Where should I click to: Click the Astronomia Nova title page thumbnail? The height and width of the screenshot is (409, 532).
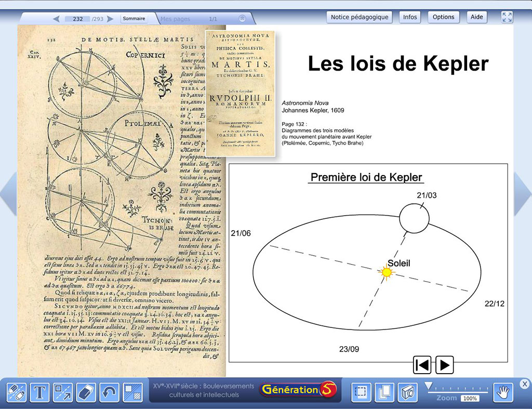pyautogui.click(x=240, y=94)
